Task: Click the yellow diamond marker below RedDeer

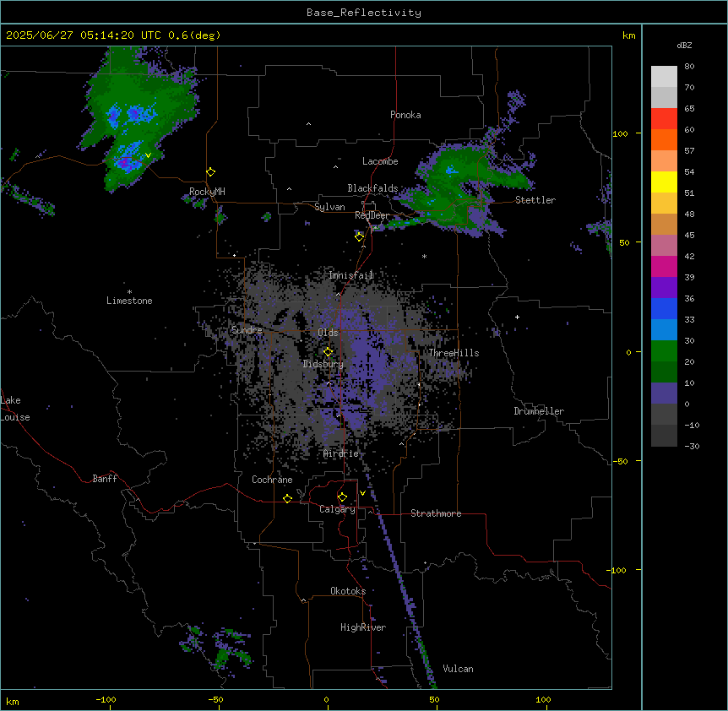Action: [x=360, y=237]
